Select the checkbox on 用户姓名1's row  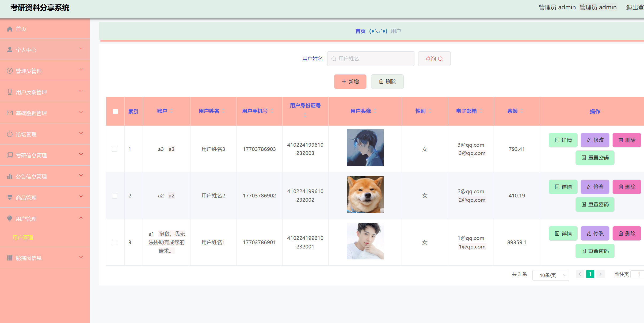(115, 242)
